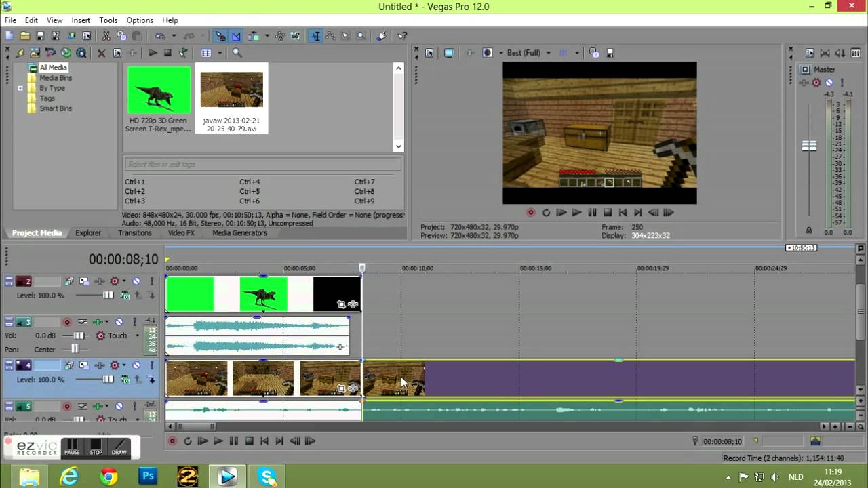Select the Normal Edit tool in toolbar
The height and width of the screenshot is (488, 868).
tap(315, 36)
